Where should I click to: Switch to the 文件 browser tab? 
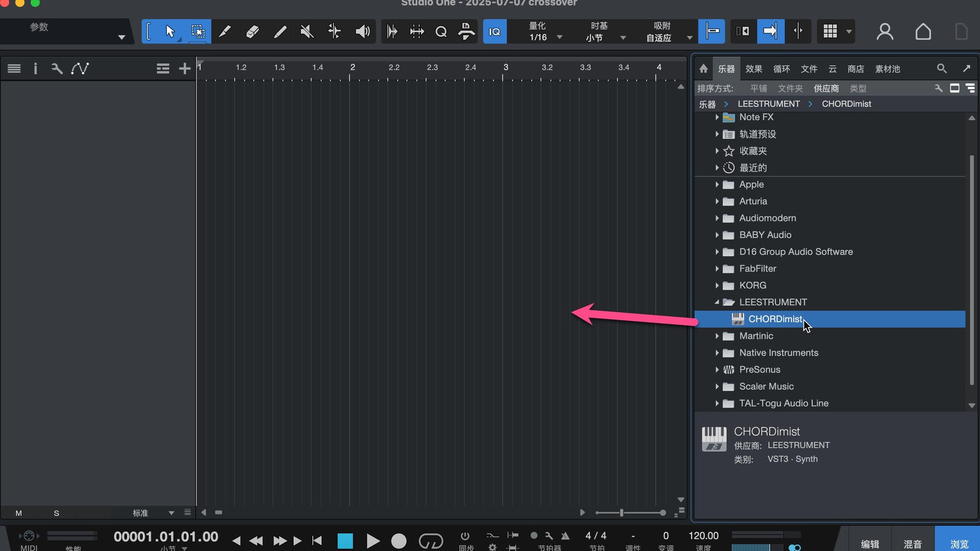tap(809, 69)
